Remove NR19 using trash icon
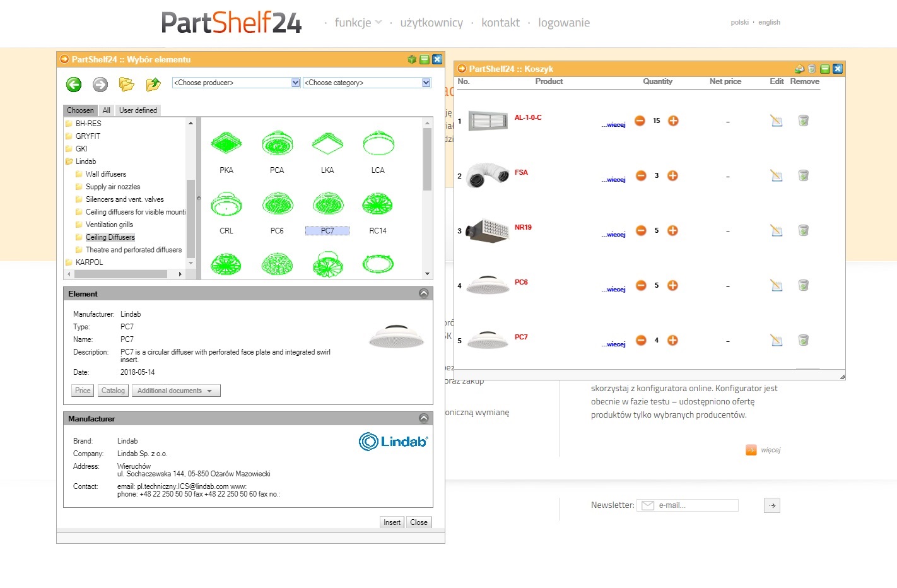This screenshot has width=897, height=588. click(x=803, y=230)
